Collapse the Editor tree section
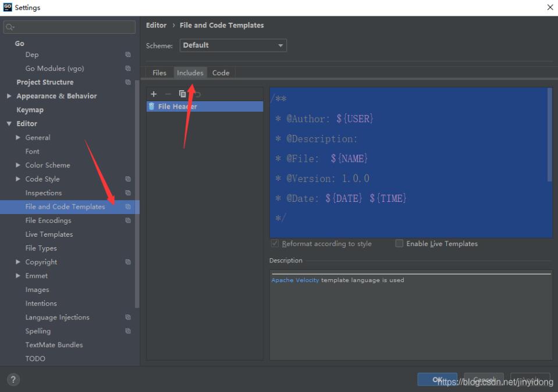The height and width of the screenshot is (392, 558). pos(9,124)
